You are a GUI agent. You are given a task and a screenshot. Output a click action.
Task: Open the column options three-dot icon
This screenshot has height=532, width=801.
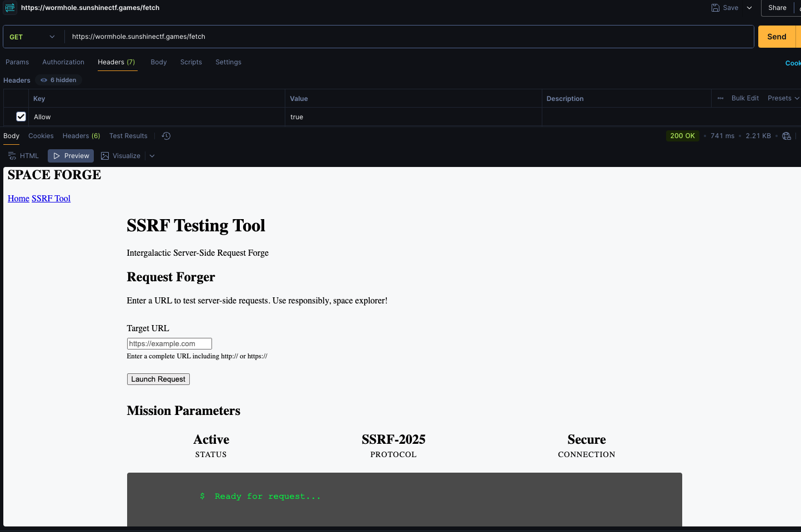point(721,98)
